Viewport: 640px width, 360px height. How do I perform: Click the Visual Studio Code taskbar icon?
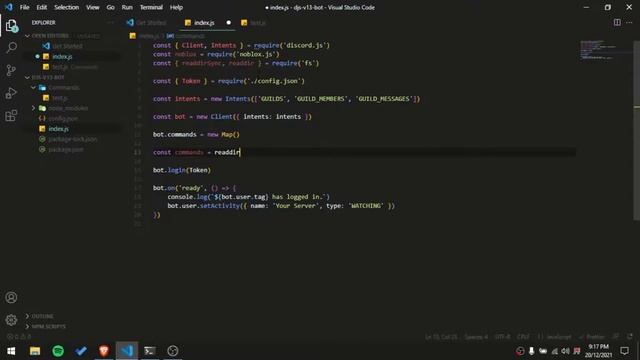coord(127,351)
